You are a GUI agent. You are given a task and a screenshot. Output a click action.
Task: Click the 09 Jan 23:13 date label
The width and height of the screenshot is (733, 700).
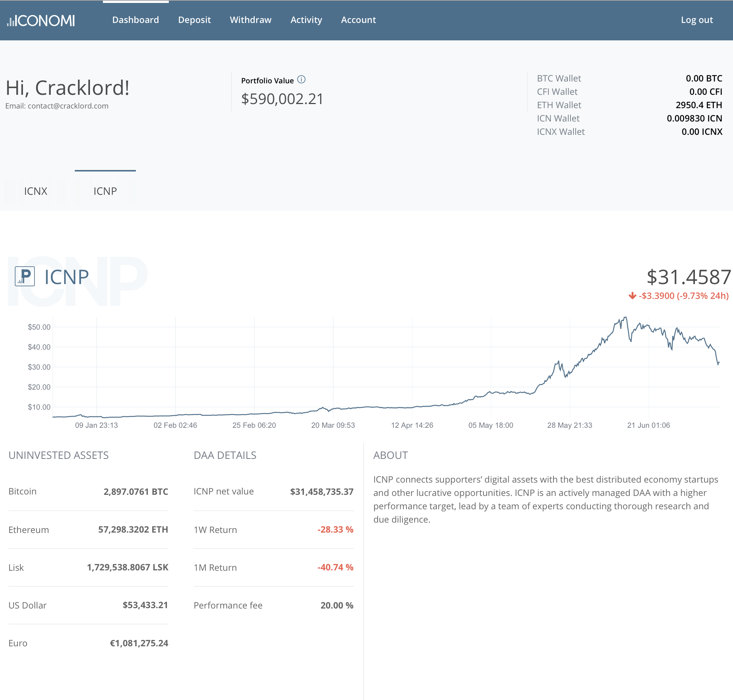point(96,425)
